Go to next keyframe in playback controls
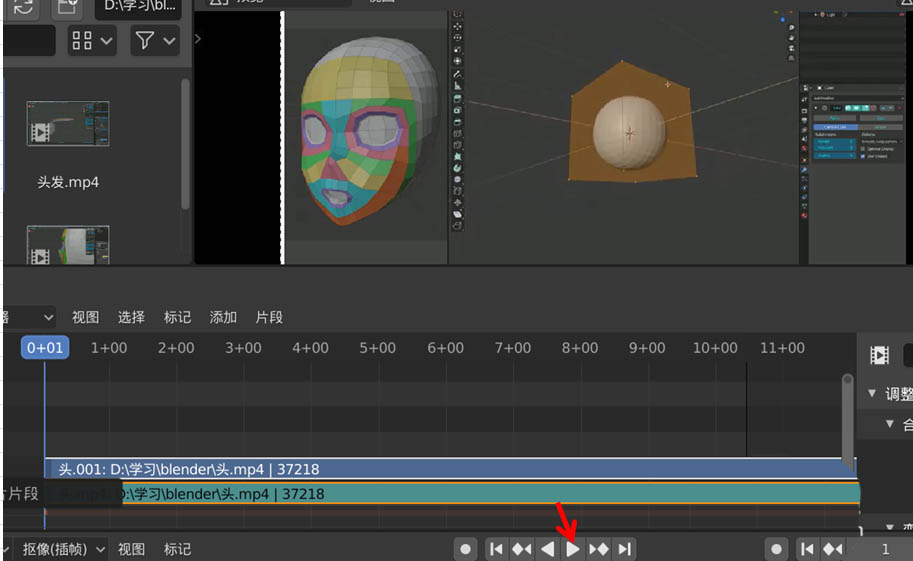The image size is (913, 561). click(598, 548)
